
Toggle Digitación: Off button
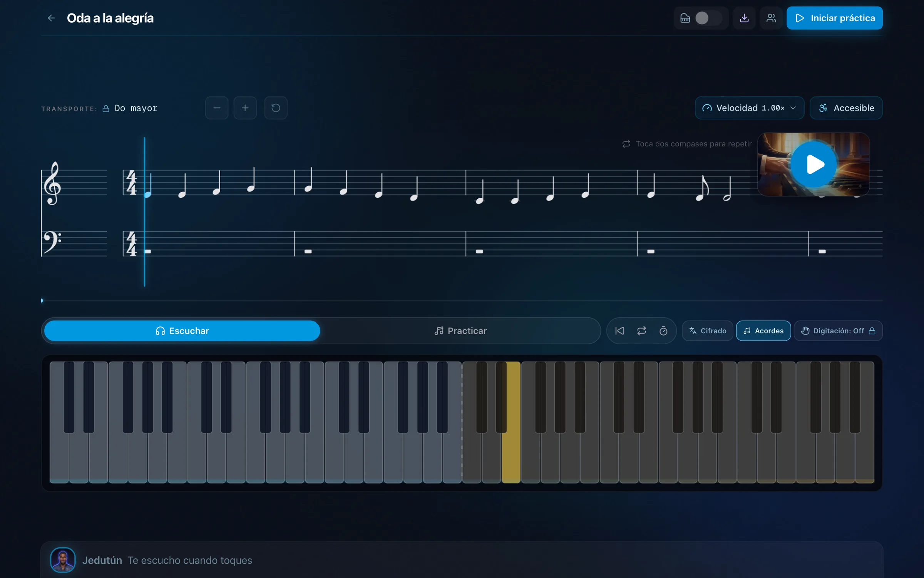tap(838, 331)
